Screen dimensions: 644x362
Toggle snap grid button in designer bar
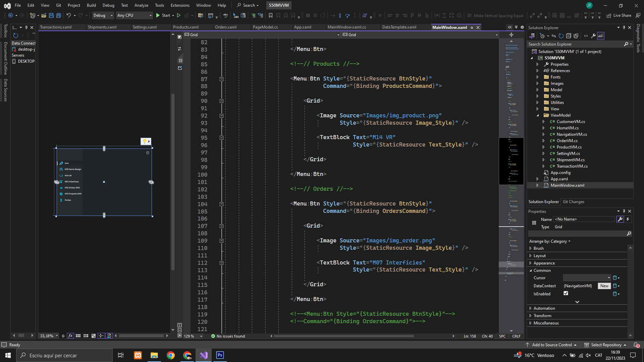(x=78, y=336)
